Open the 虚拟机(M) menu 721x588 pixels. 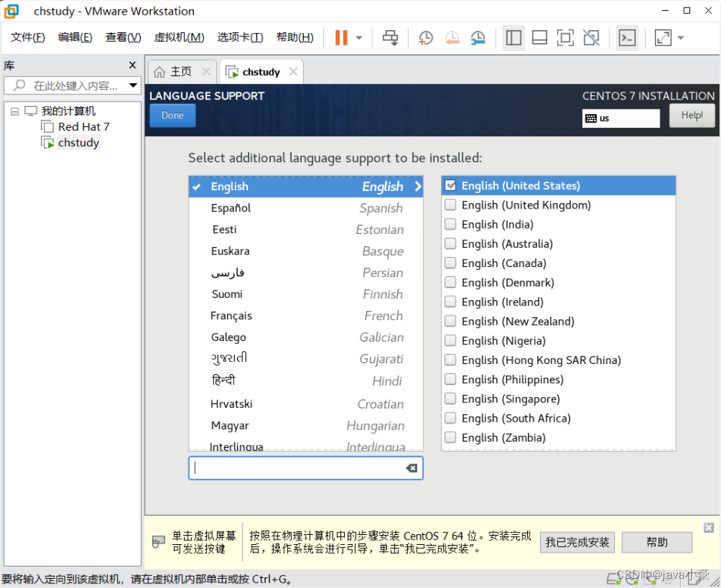click(x=179, y=37)
